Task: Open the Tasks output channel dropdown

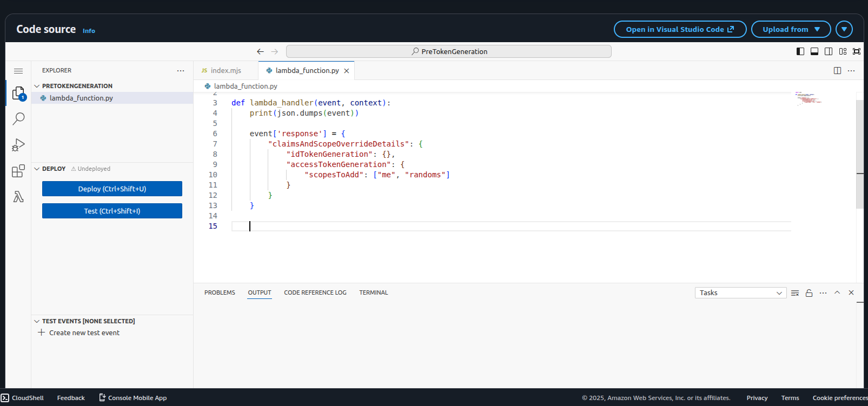Action: [x=740, y=293]
